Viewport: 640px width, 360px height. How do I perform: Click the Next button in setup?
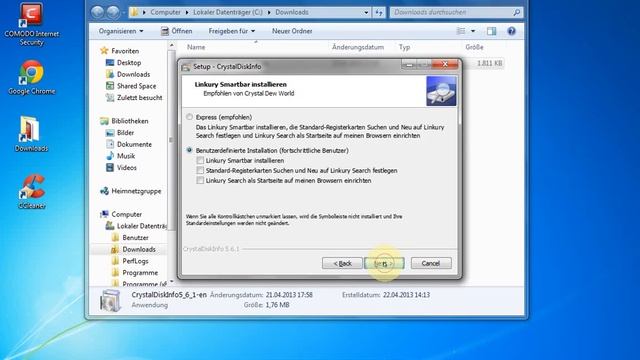point(384,263)
